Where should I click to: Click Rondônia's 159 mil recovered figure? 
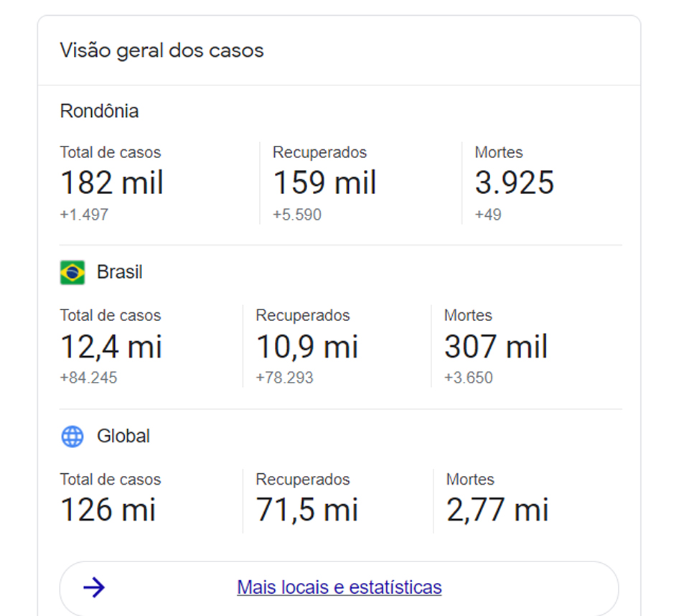click(x=324, y=182)
